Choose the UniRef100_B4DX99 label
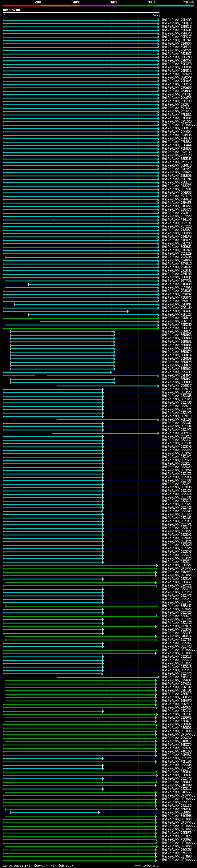Screen dimensions: 197x868 [x=177, y=785]
